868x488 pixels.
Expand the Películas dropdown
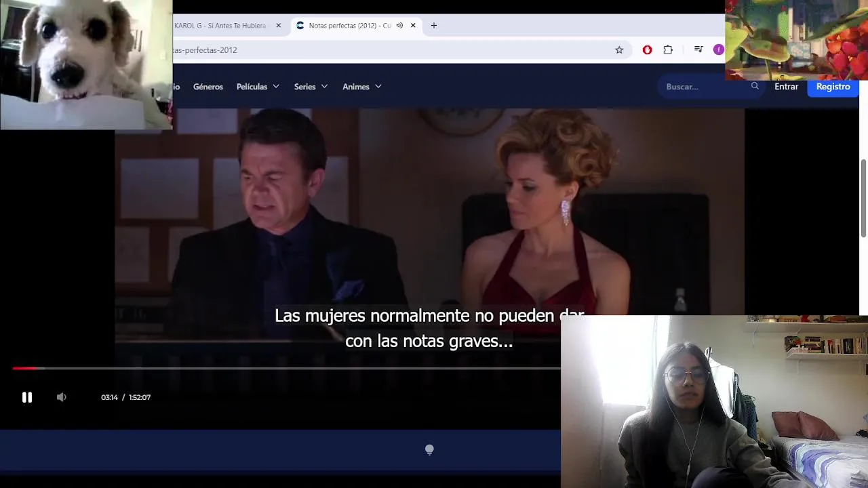258,87
